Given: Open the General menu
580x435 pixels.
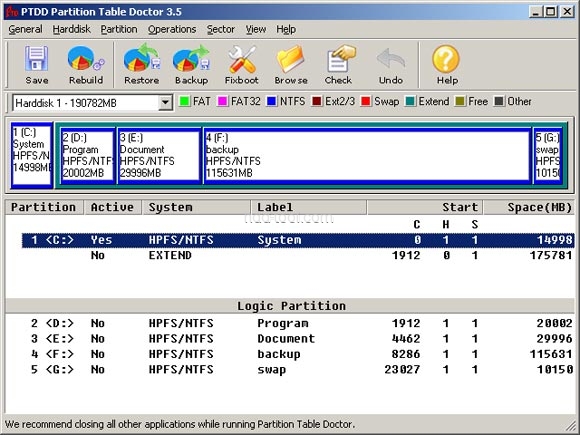Looking at the screenshot, I should tap(25, 29).
